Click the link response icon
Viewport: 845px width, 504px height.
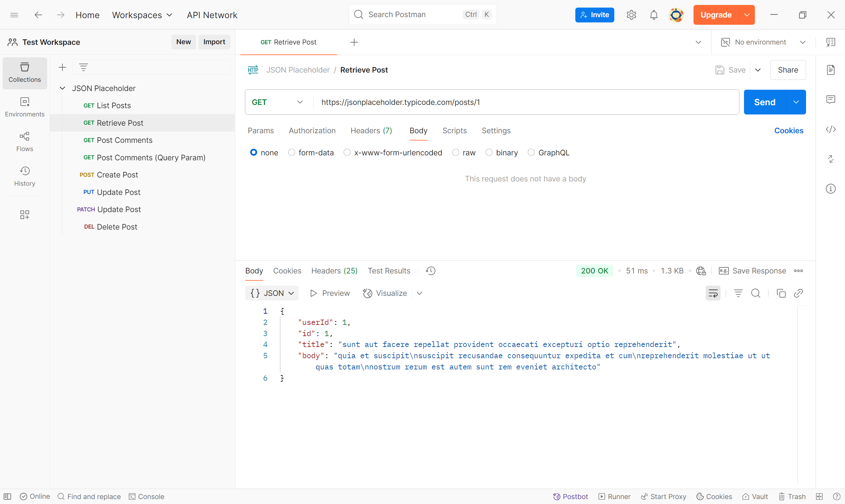pos(798,293)
